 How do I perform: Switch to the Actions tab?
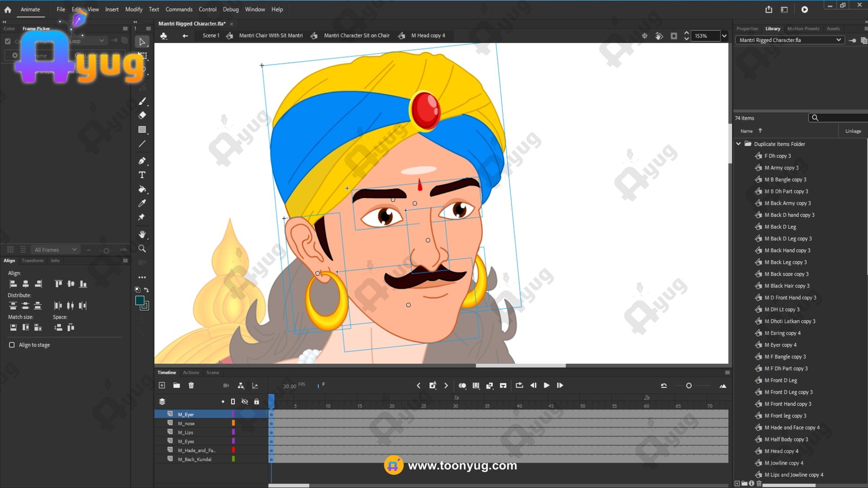coord(191,373)
